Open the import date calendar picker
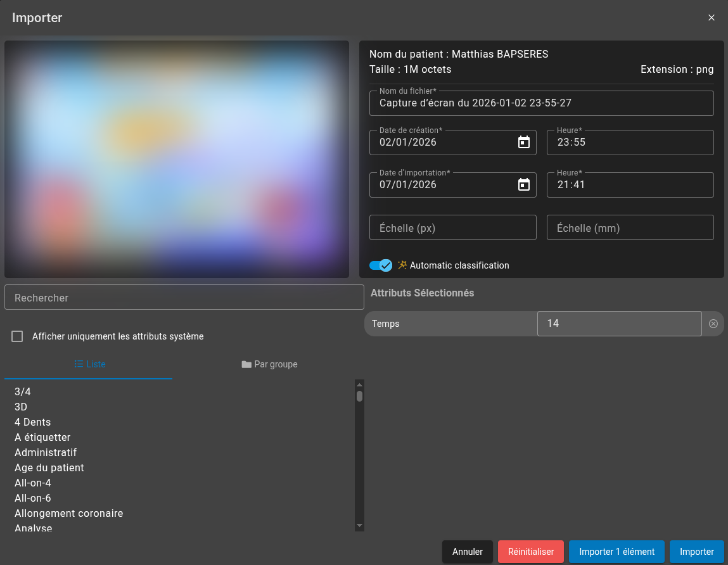 (x=524, y=184)
